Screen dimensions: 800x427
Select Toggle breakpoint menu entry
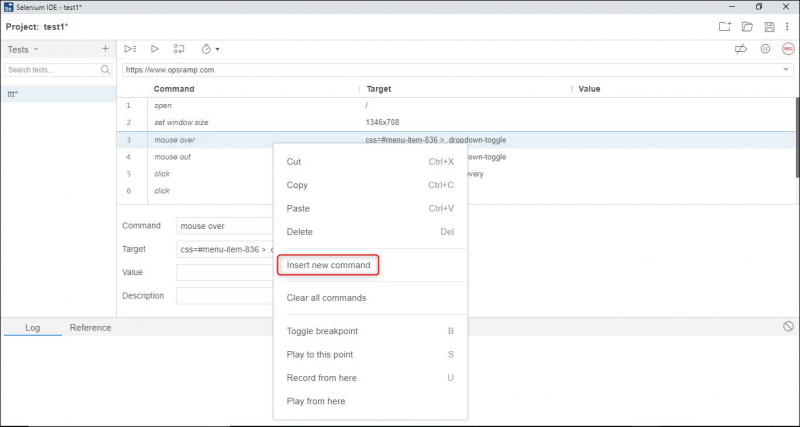[x=370, y=331]
